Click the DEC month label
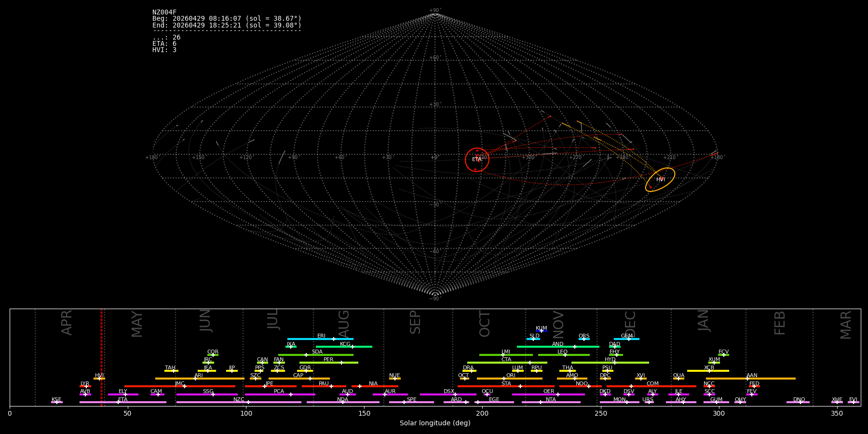Screen dimensions: 868x434 coord(630,324)
